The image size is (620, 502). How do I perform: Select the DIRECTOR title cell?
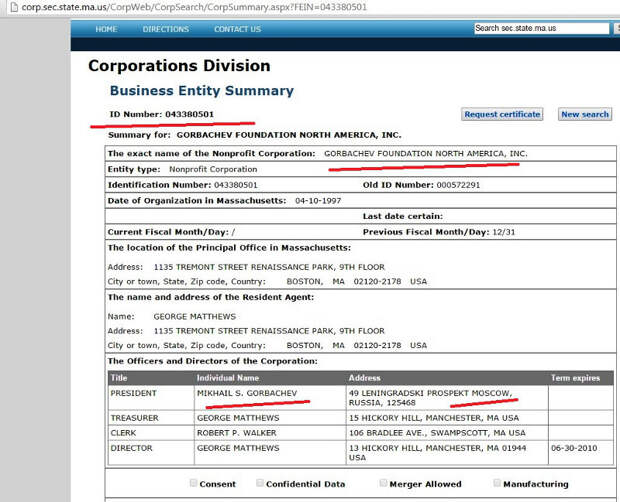pos(151,453)
